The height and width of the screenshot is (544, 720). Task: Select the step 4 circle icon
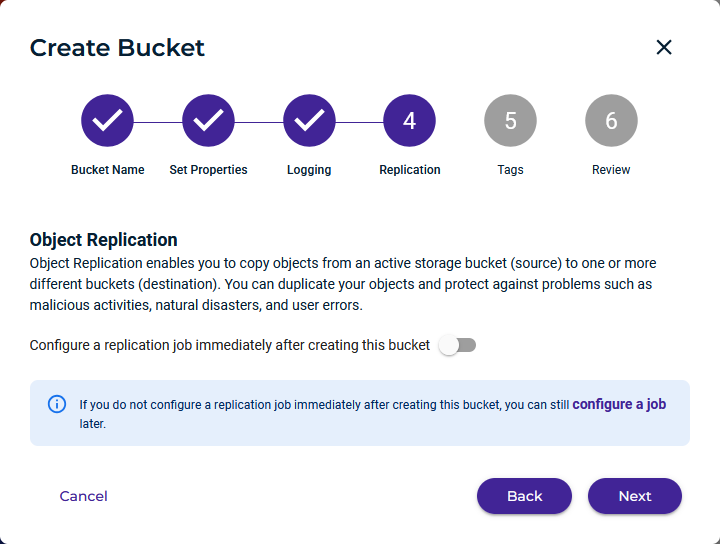(410, 121)
